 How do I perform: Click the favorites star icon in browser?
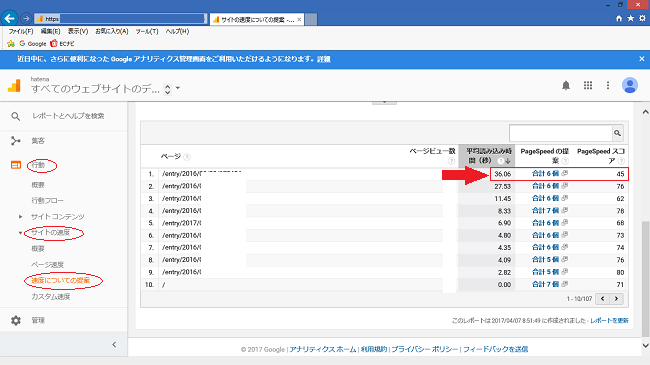tap(631, 19)
